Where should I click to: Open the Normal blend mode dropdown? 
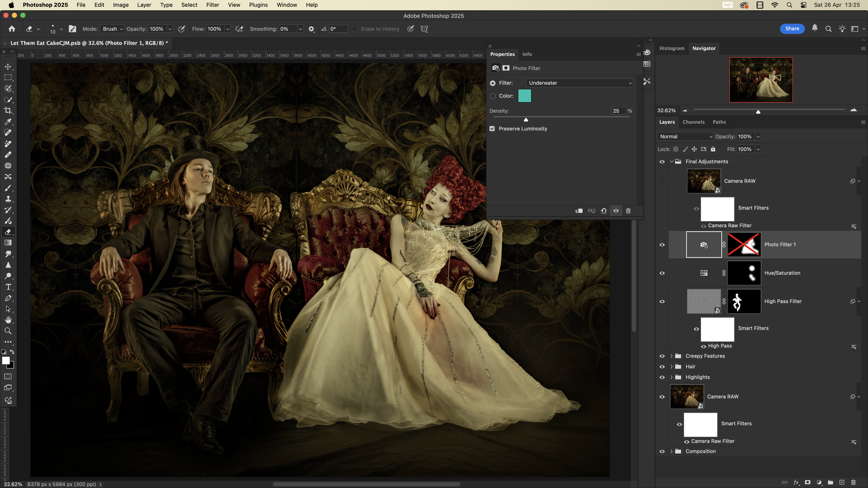[x=685, y=136]
